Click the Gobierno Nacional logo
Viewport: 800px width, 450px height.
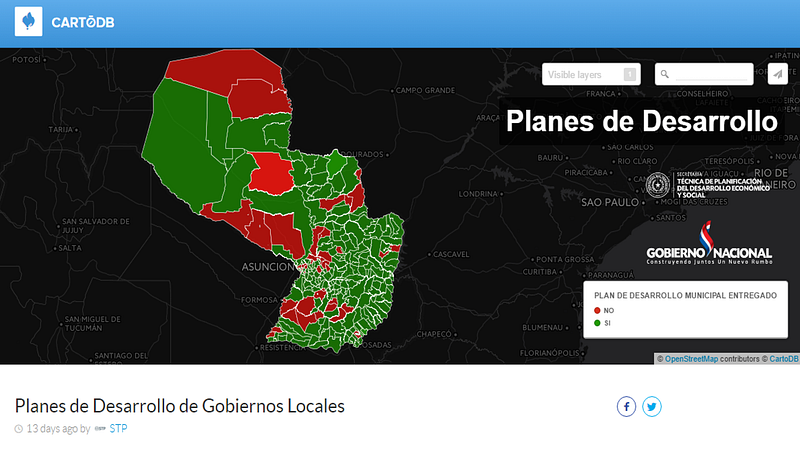pyautogui.click(x=709, y=243)
